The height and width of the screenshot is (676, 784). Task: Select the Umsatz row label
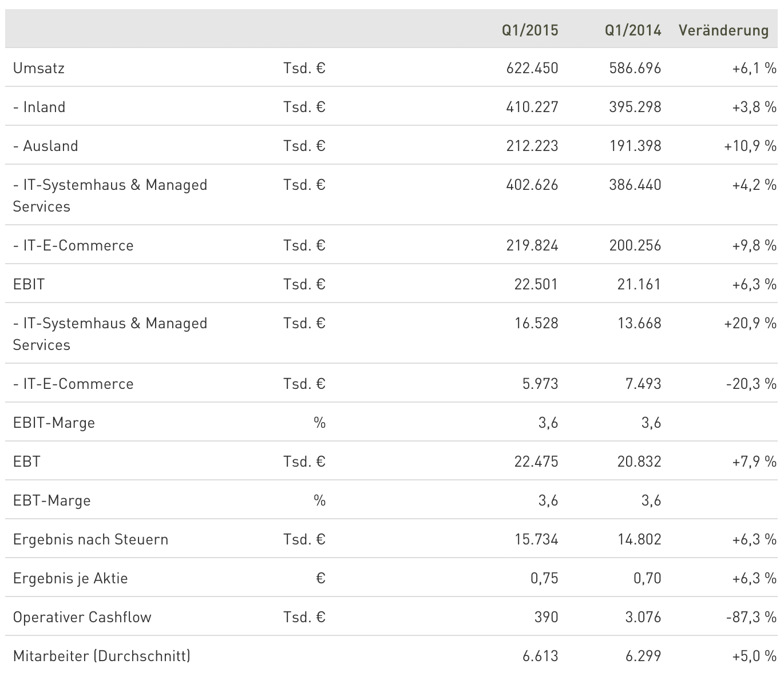(39, 69)
